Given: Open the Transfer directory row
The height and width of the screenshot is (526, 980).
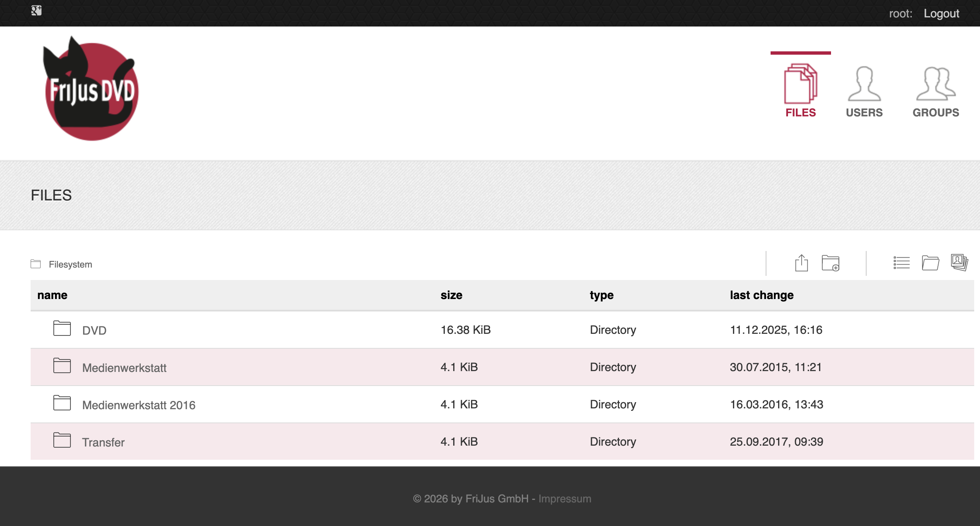Looking at the screenshot, I should click(103, 442).
